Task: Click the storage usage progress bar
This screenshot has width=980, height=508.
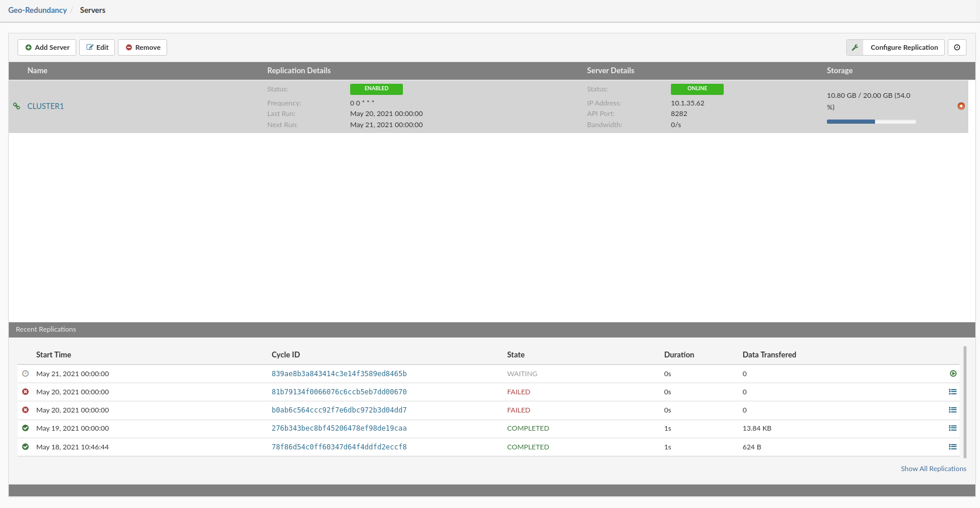Action: pyautogui.click(x=871, y=122)
